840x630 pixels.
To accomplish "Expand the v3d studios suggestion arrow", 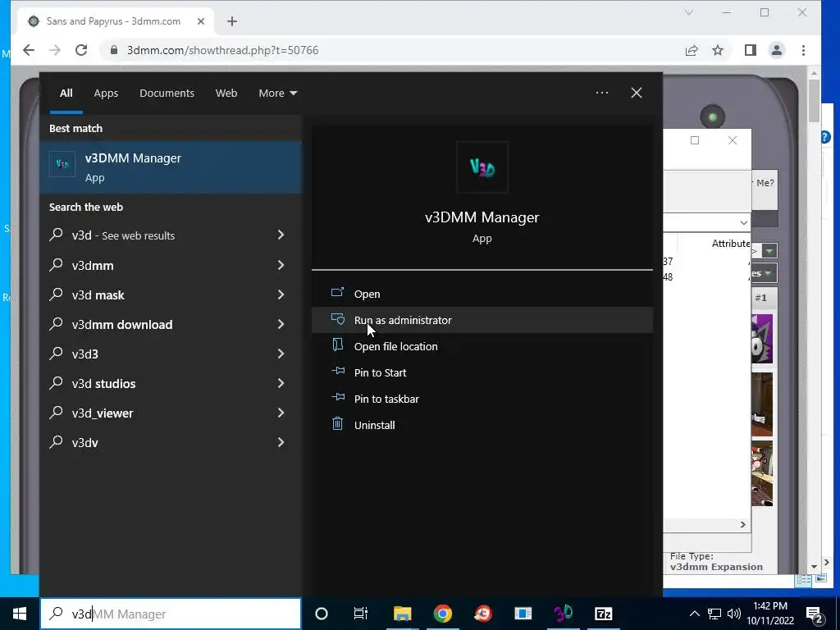I will 281,383.
